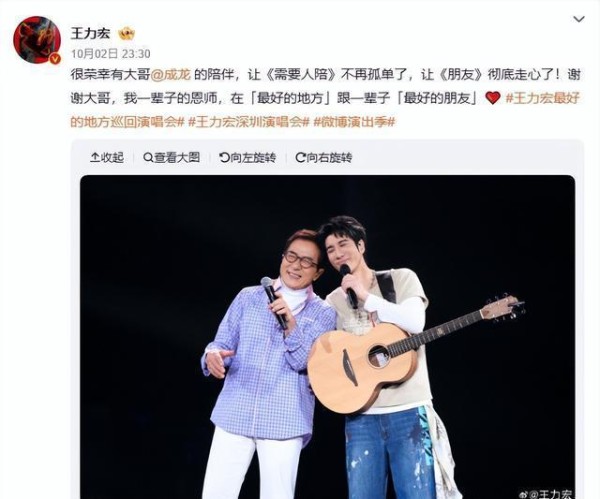600x499 pixels.
Task: Click the 查看大图 magnifier icon
Action: [148, 157]
